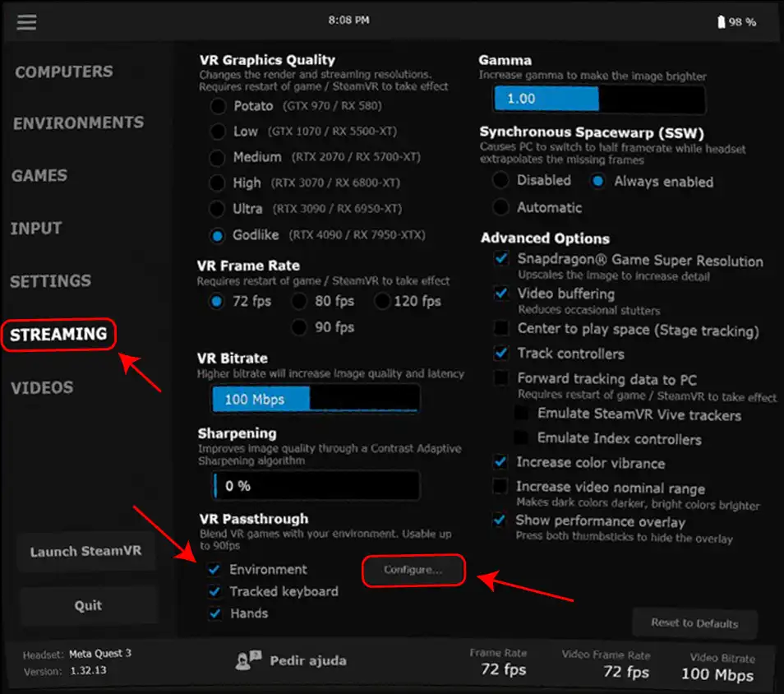Enable Emulate Index controllers
This screenshot has height=694, width=784.
pos(521,437)
